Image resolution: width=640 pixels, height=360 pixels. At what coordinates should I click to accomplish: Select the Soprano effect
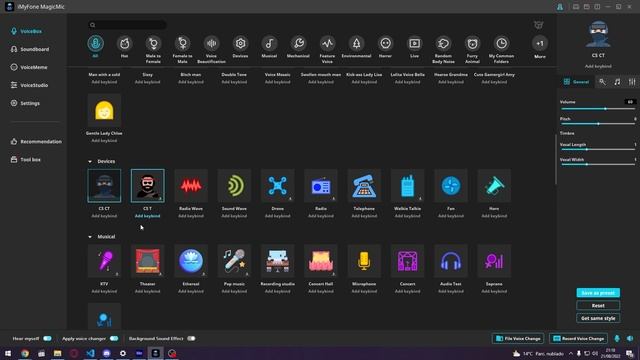coord(494,261)
